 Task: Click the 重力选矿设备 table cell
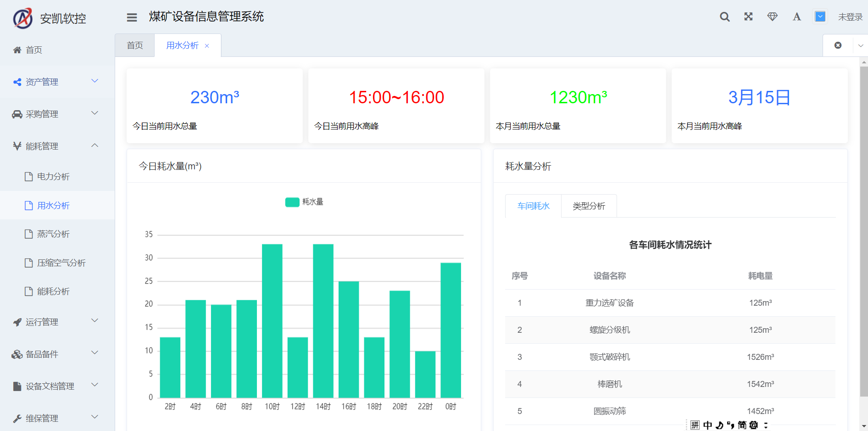[x=610, y=303]
